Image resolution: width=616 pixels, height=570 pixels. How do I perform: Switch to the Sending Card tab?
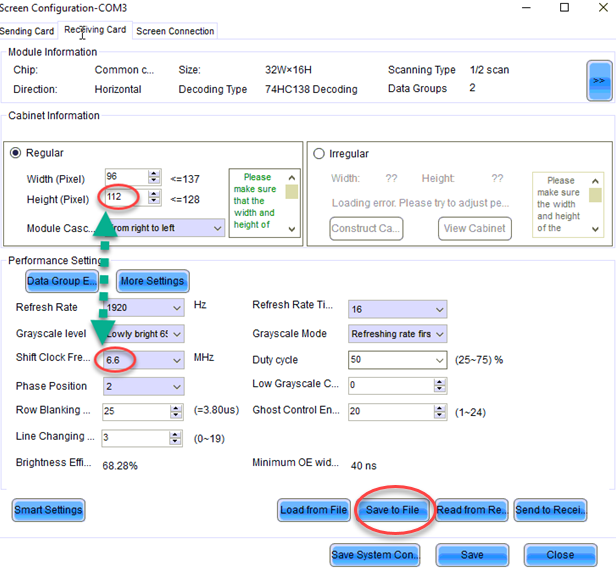click(27, 31)
